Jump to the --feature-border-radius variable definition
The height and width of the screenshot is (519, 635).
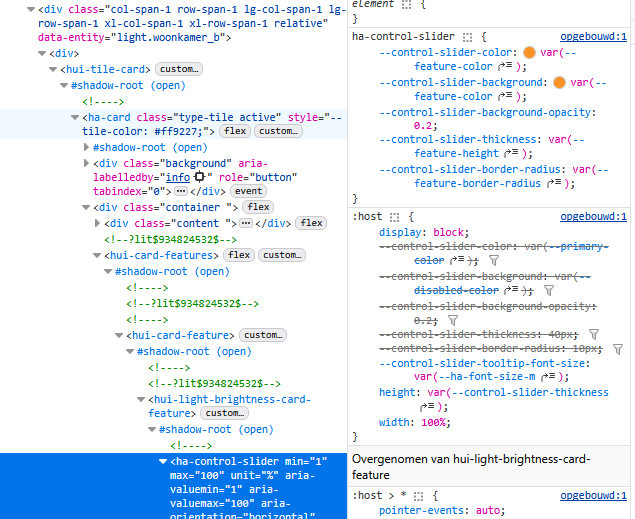click(554, 183)
